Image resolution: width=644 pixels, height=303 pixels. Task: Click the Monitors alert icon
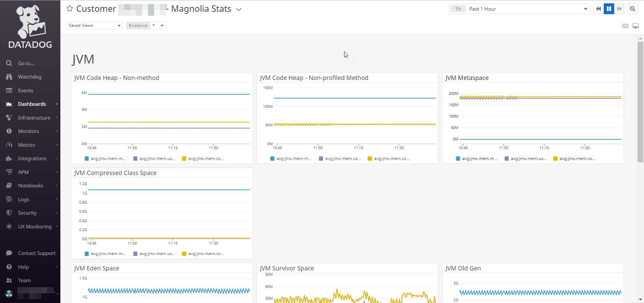click(x=9, y=131)
